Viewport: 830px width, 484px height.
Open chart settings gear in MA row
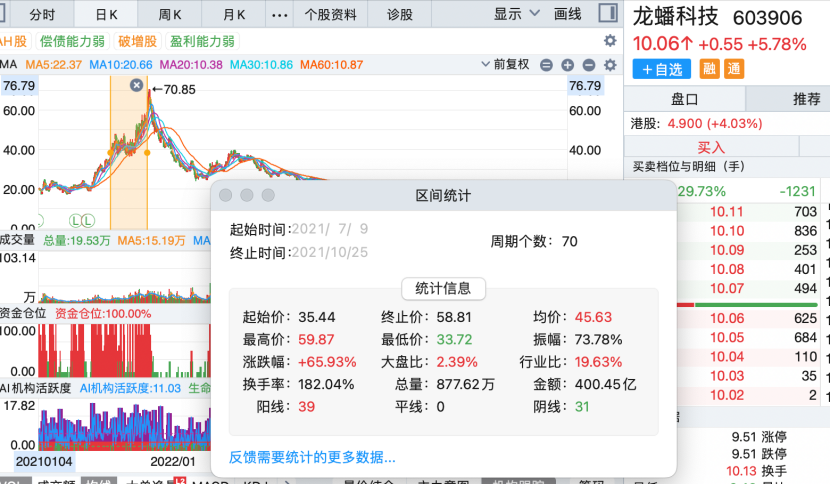click(x=610, y=65)
